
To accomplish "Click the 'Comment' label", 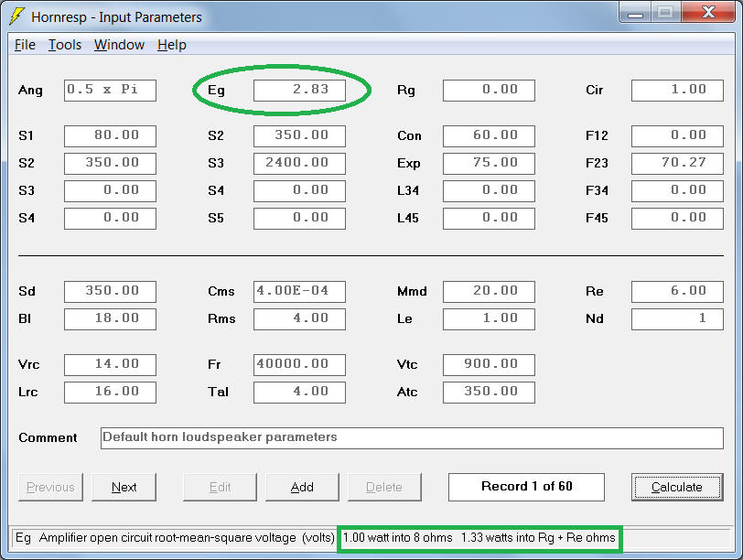I will tap(48, 437).
